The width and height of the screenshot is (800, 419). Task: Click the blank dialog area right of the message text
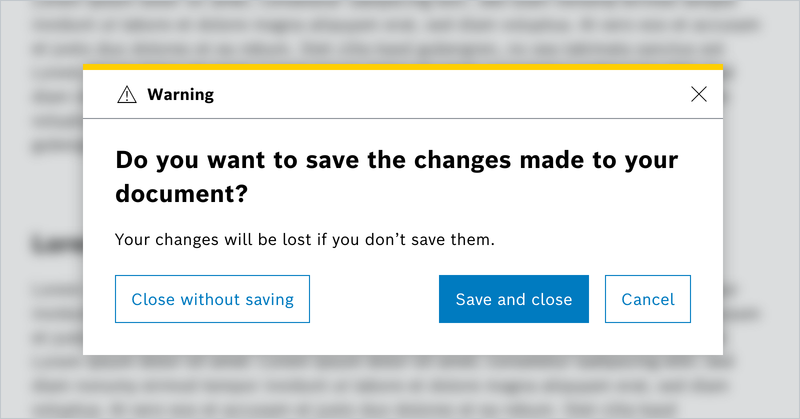point(610,240)
